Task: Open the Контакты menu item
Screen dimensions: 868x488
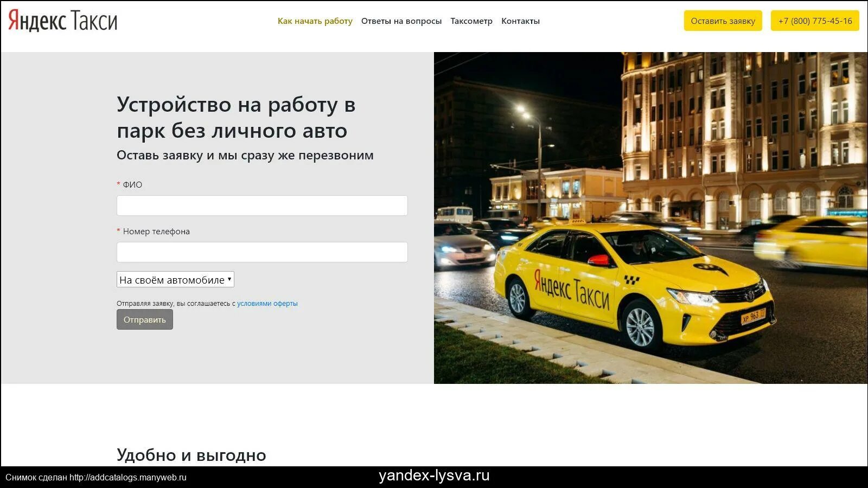Action: pos(520,21)
